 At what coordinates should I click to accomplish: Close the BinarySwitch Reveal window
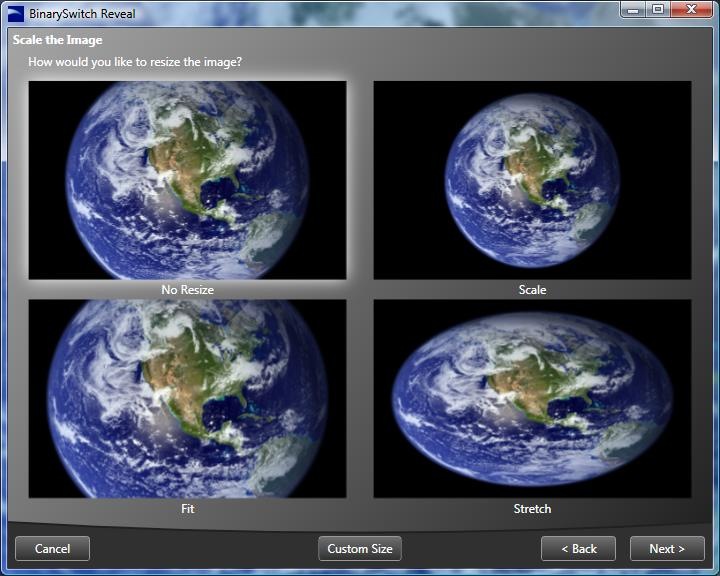(x=691, y=10)
